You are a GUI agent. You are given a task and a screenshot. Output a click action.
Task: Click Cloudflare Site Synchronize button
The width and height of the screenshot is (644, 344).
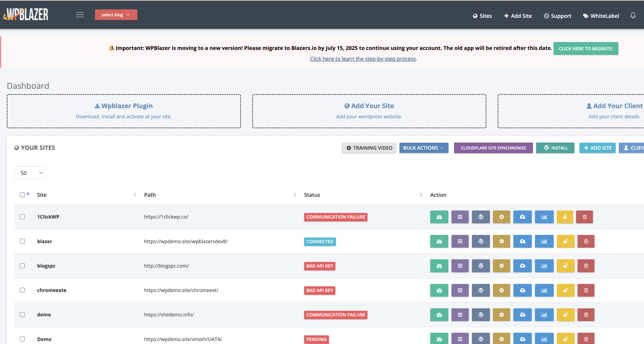click(493, 148)
